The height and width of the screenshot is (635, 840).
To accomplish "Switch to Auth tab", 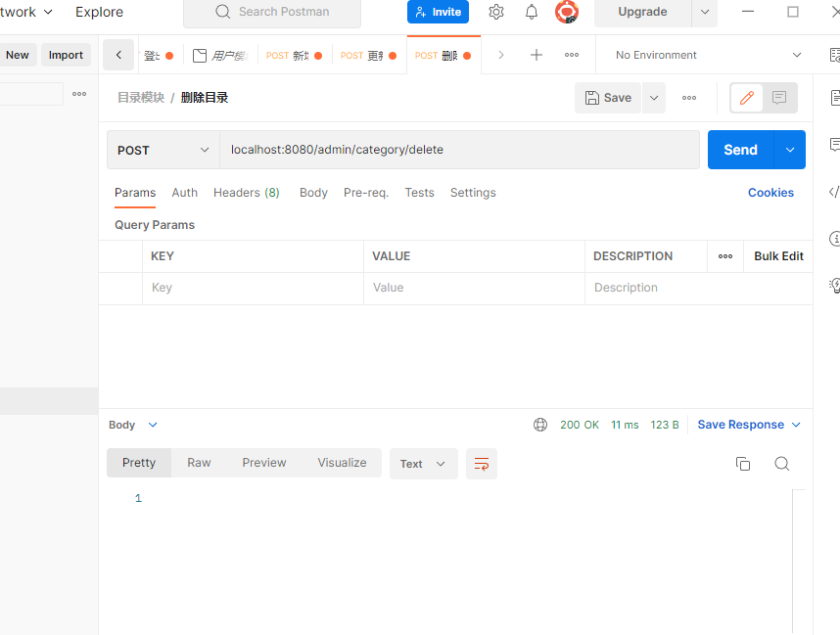I will [x=184, y=193].
